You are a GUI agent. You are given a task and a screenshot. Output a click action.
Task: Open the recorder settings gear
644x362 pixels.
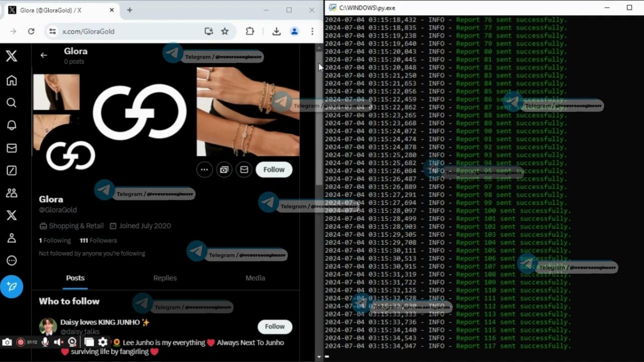click(x=103, y=342)
